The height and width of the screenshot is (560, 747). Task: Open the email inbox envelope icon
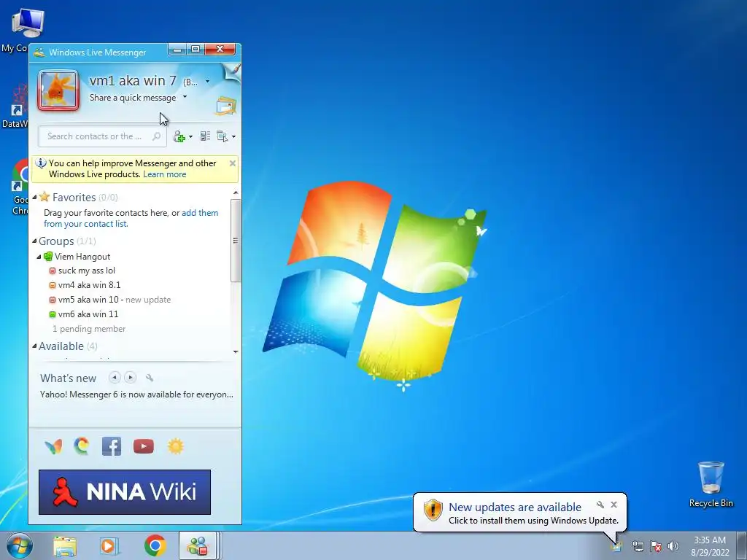coord(226,106)
